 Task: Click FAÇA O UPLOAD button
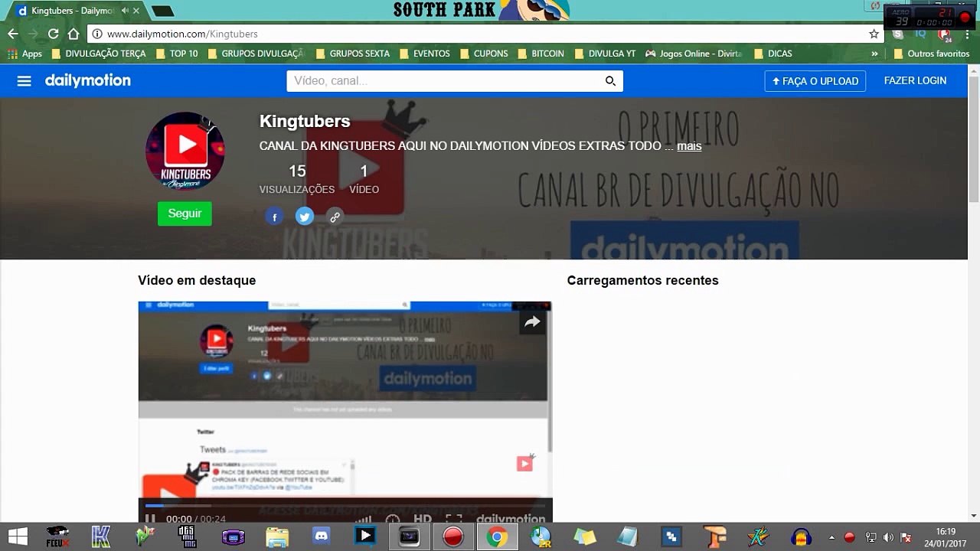[x=815, y=81]
